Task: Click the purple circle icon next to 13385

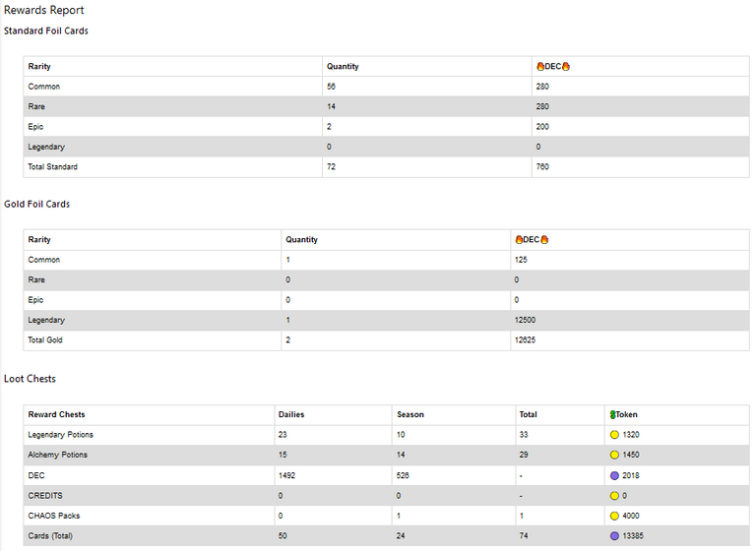Action: (x=614, y=536)
